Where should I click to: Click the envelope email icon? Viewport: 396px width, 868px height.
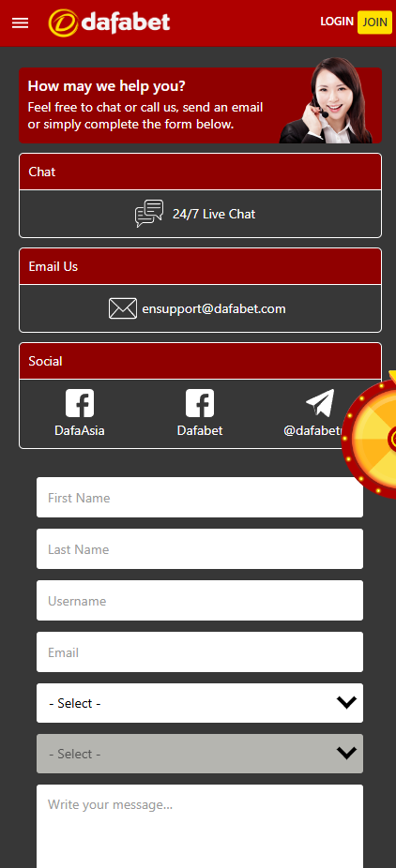(122, 308)
